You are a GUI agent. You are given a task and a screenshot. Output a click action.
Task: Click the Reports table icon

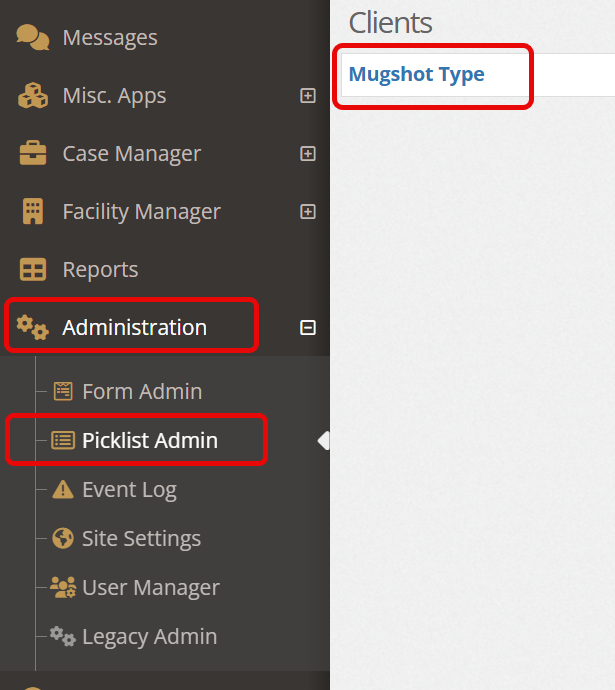click(x=33, y=269)
